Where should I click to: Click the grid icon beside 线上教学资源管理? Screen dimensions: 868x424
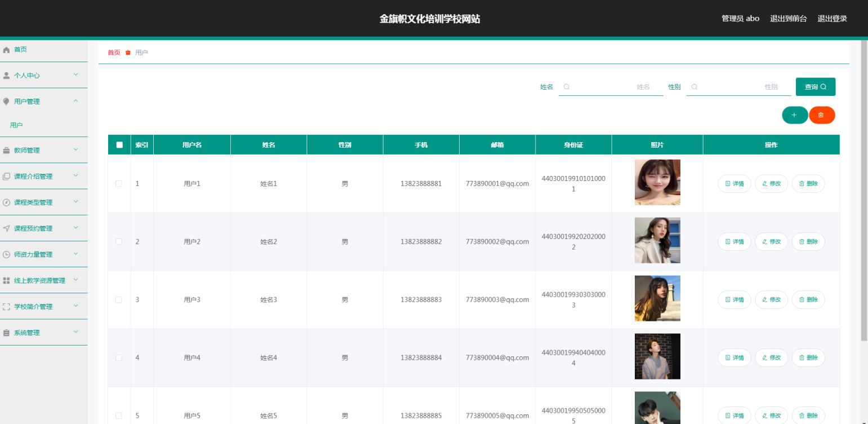coord(7,280)
